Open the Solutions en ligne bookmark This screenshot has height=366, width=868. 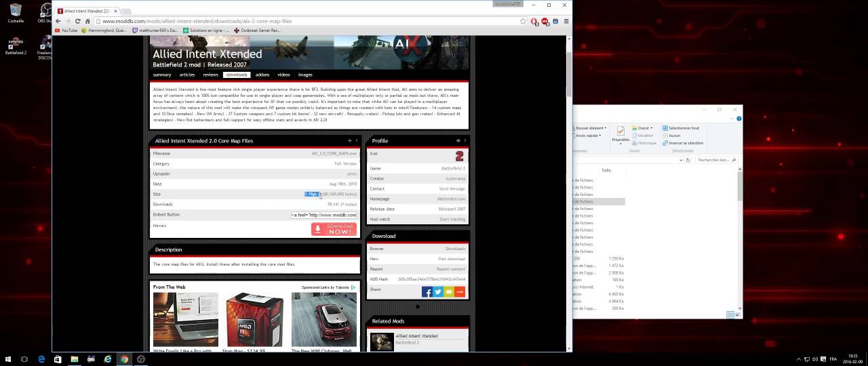point(206,30)
